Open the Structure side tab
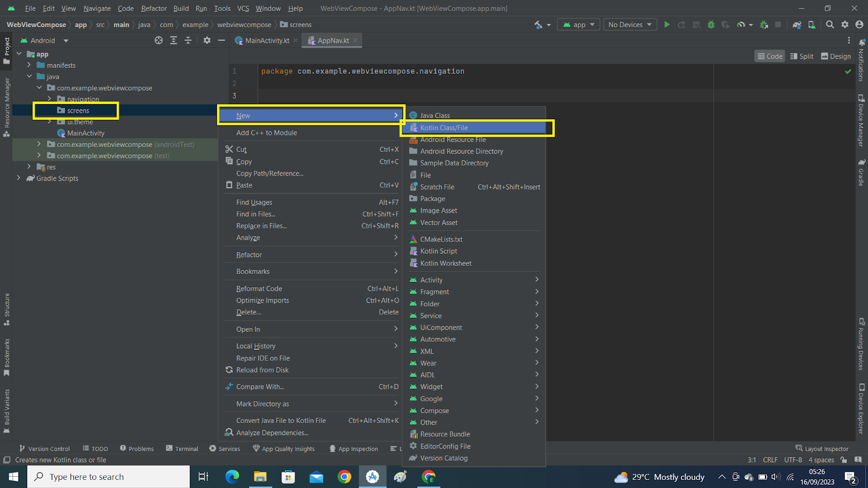The width and height of the screenshot is (868, 488). pyautogui.click(x=7, y=309)
